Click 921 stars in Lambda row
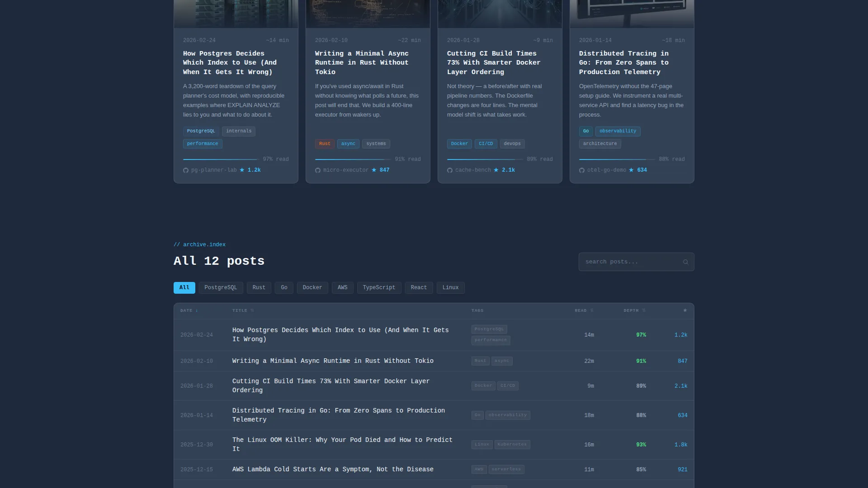 point(683,470)
